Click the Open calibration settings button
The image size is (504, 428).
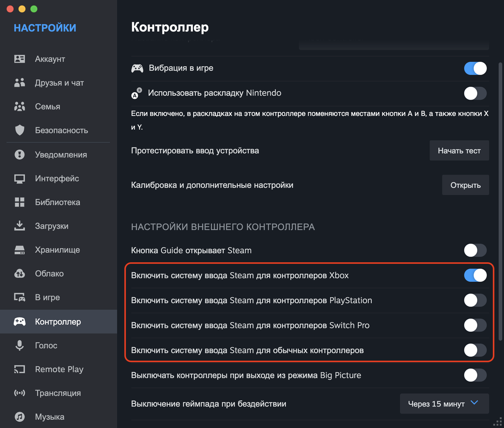pos(465,185)
